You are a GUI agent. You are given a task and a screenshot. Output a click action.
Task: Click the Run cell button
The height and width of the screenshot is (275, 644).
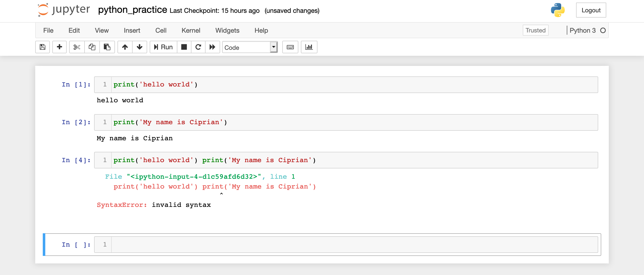163,47
